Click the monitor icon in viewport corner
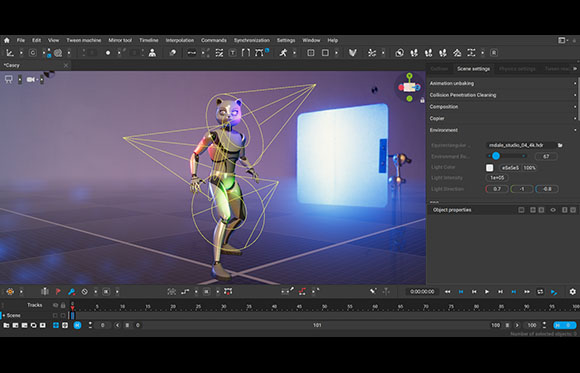This screenshot has height=373, width=580. point(9,79)
